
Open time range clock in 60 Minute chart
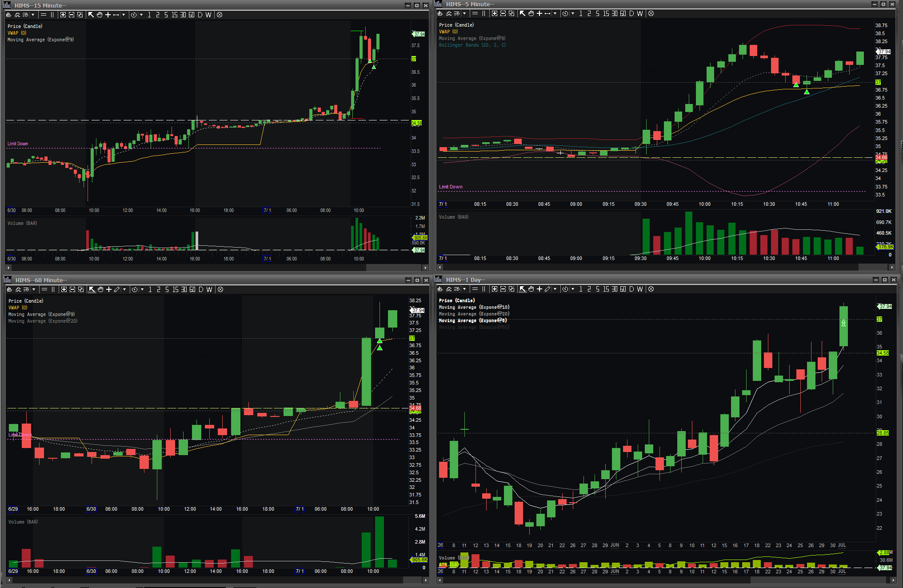135,289
